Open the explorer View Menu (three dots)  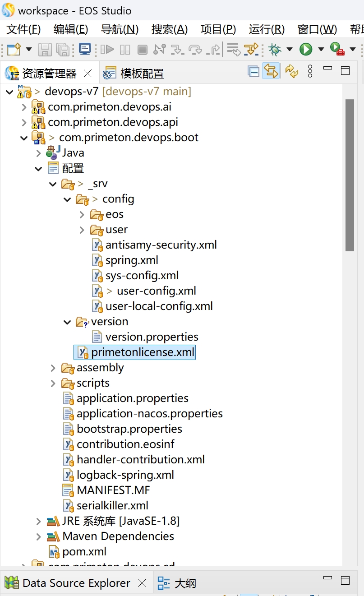click(310, 71)
